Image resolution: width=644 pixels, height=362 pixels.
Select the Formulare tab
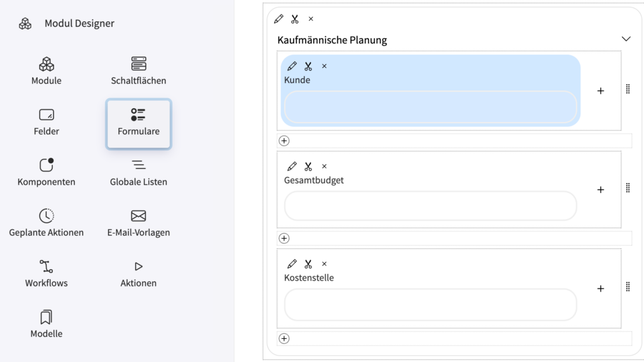(138, 124)
